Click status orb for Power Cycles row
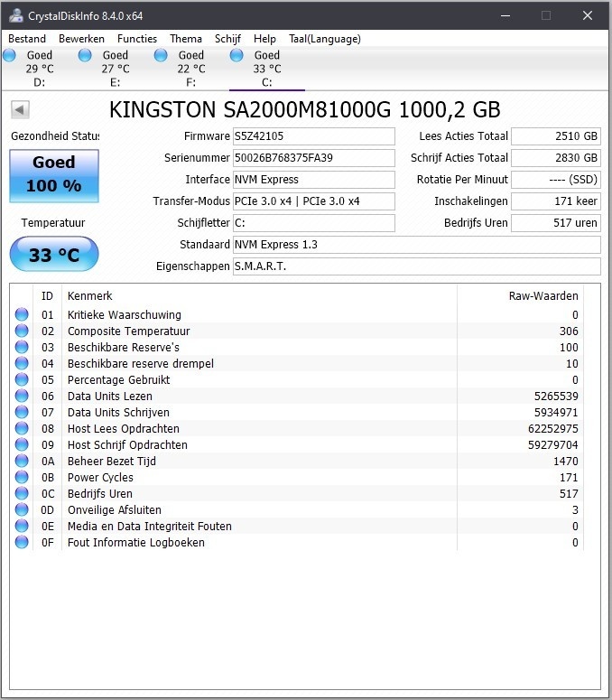The image size is (612, 700). click(x=22, y=477)
